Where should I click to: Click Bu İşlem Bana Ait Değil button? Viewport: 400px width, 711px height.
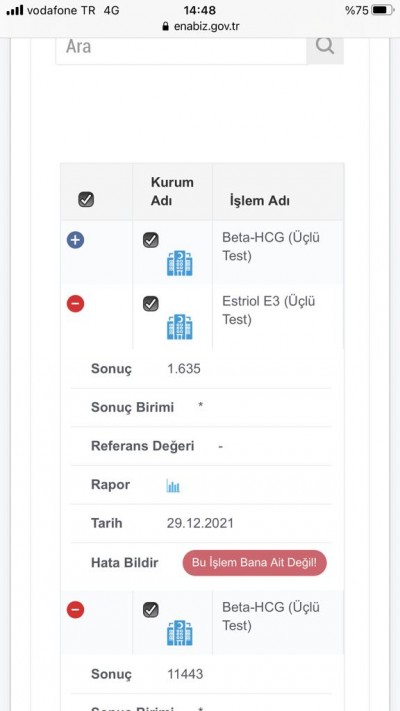(254, 563)
